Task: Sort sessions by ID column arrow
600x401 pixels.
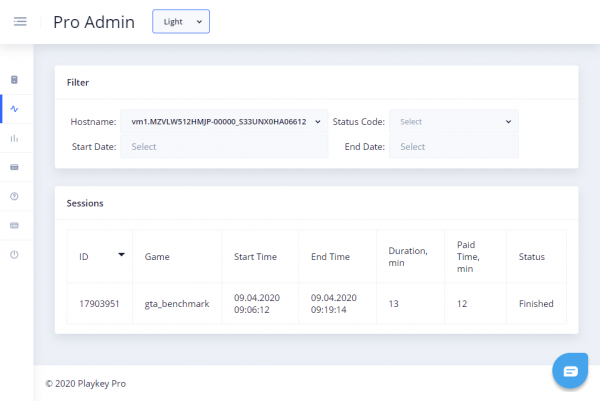Action: pos(122,255)
